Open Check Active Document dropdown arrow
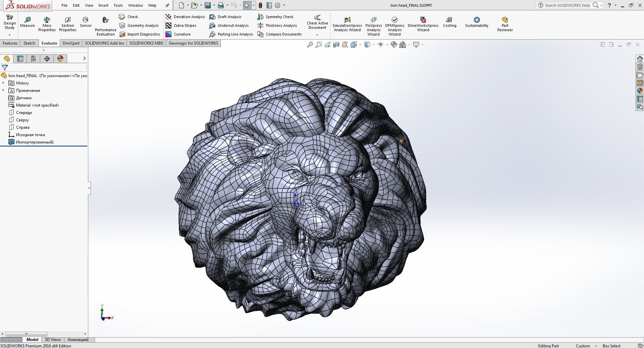 pyautogui.click(x=317, y=35)
